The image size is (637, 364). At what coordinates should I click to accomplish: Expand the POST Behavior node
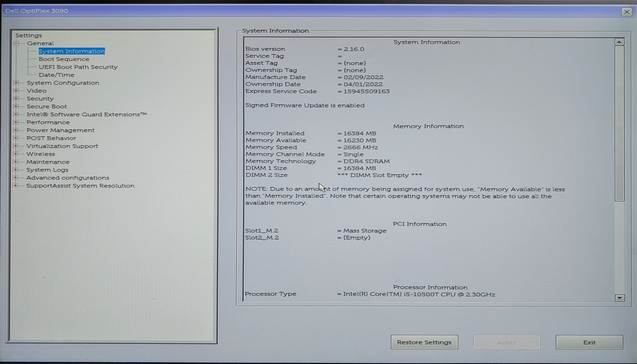click(x=16, y=138)
